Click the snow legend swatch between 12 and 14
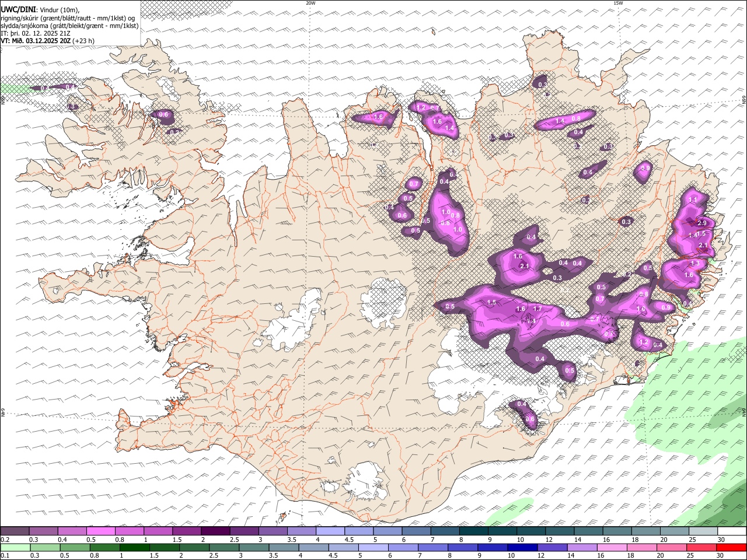This screenshot has width=747, height=560. pyautogui.click(x=560, y=531)
